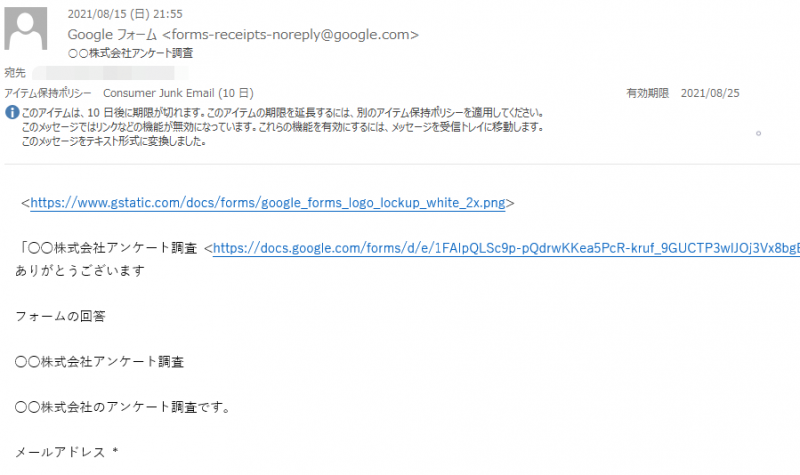The image size is (800, 475).
Task: Click the メールアドレス * field label
Action: click(66, 452)
